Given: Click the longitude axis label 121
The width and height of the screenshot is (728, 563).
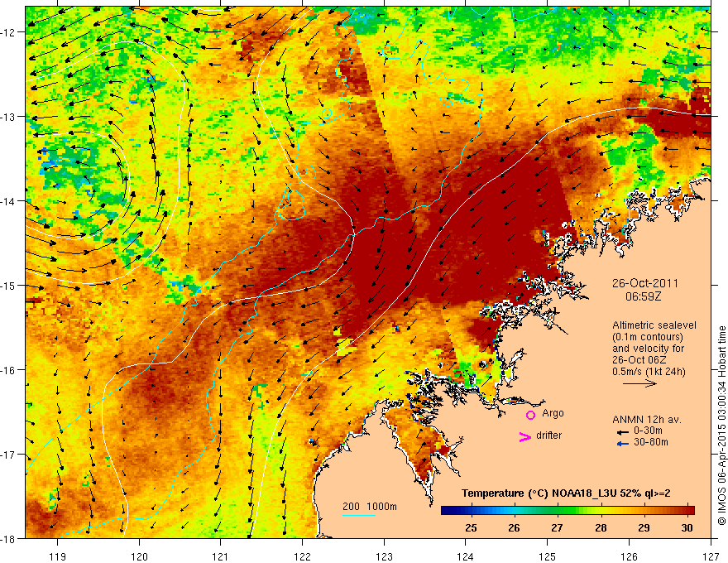Looking at the screenshot, I should tap(221, 556).
